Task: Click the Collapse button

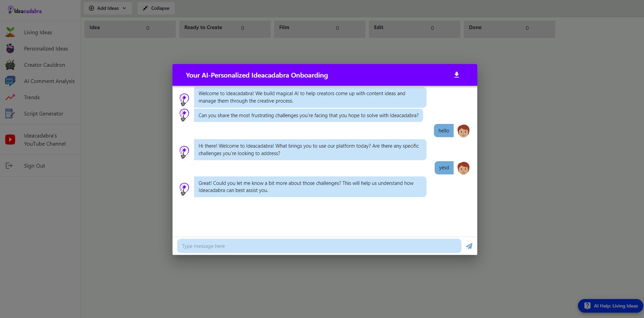Action: coord(156,8)
